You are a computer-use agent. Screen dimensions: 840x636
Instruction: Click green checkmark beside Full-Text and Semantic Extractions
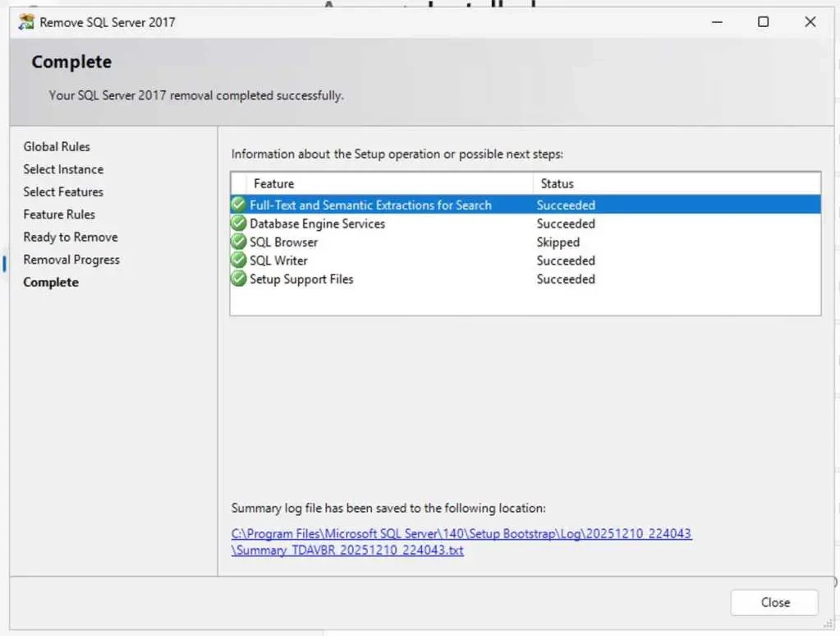(x=239, y=205)
